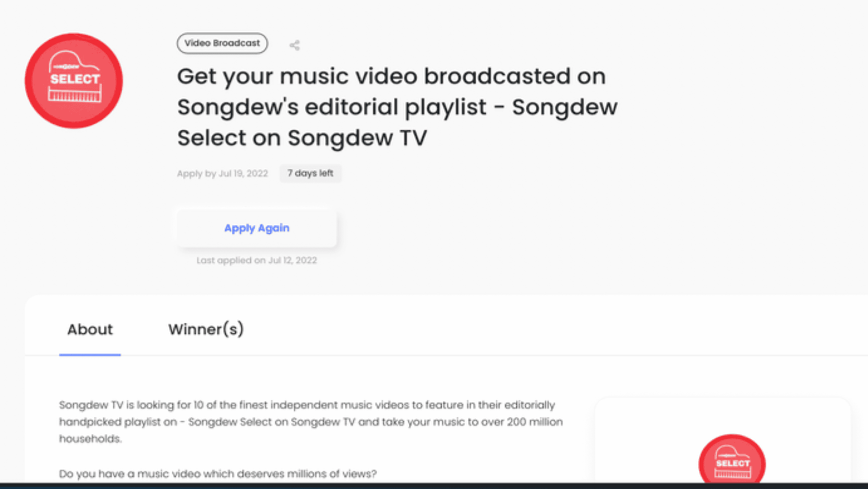Open the large Songdew Select logo
868x489 pixels.
pos(74,81)
